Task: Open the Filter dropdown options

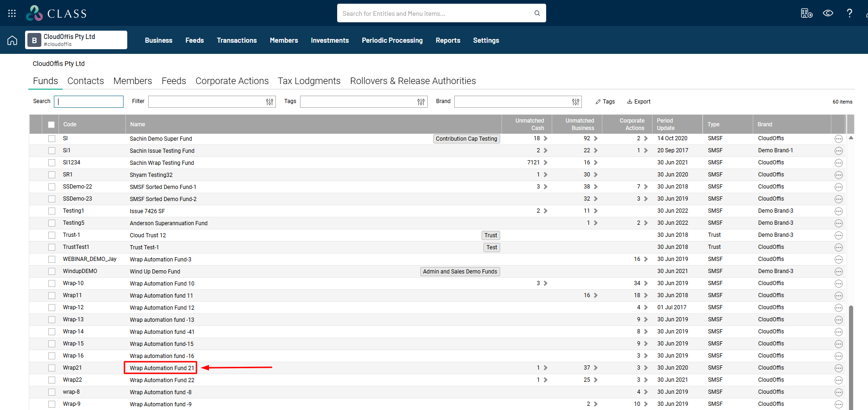Action: [x=269, y=102]
